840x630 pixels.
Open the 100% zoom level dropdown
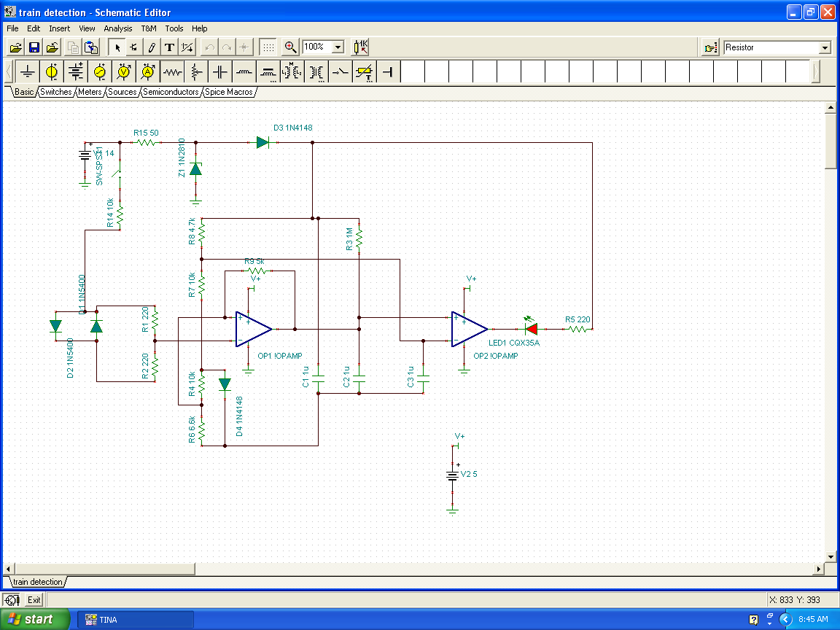pyautogui.click(x=338, y=47)
